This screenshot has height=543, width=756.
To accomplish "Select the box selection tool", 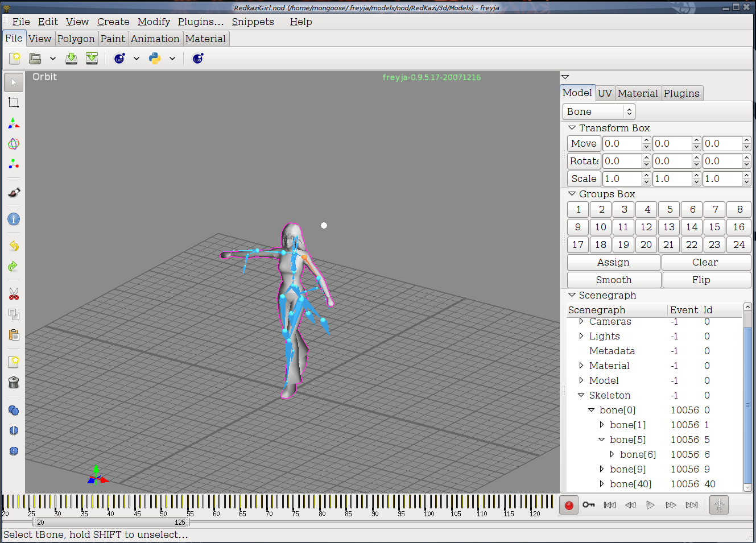I will (14, 102).
